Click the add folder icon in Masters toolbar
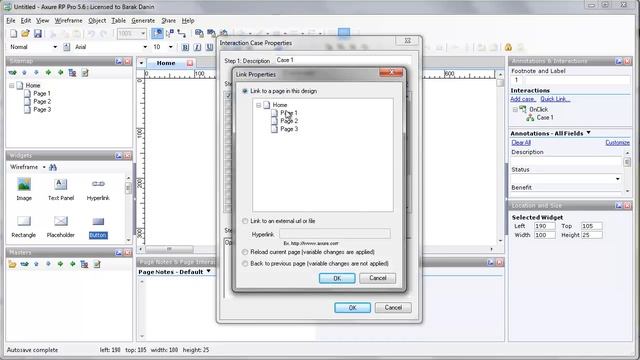 12,264
